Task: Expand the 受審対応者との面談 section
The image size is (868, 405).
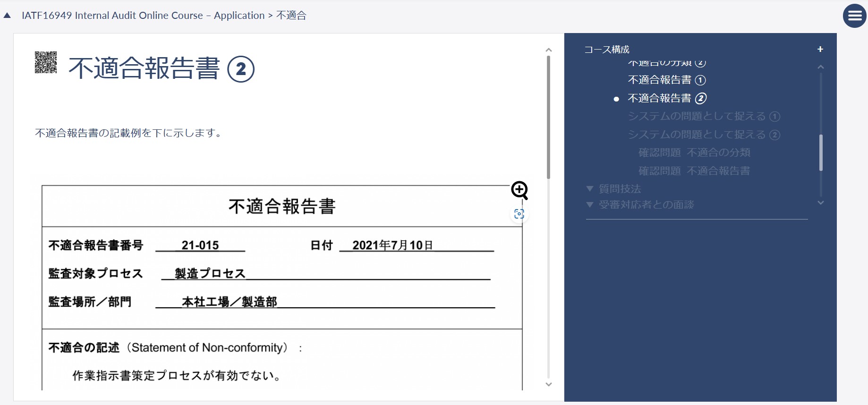Action: pyautogui.click(x=640, y=204)
